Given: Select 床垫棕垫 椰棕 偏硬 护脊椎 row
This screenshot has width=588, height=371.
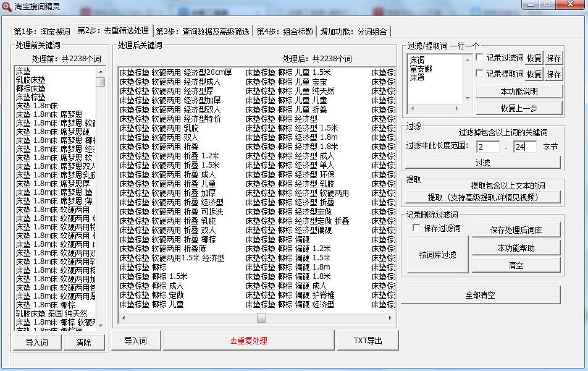Looking at the screenshot, I should click(x=290, y=295).
